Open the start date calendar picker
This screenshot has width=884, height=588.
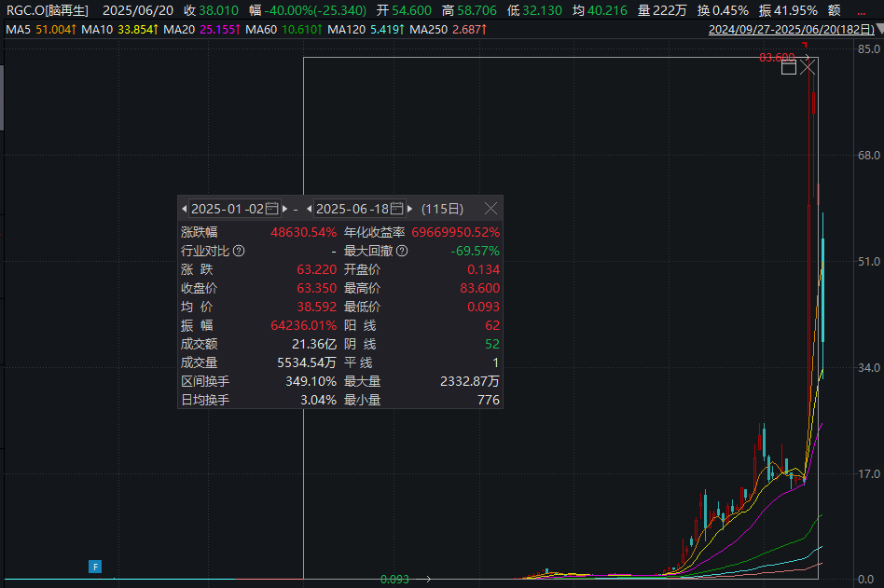point(271,209)
